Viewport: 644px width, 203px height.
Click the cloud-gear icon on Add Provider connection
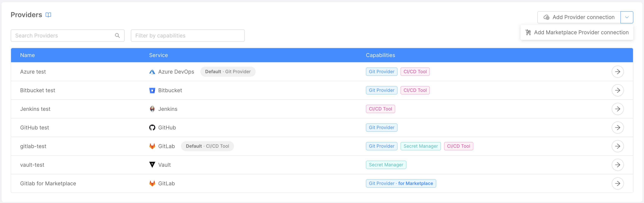click(x=546, y=17)
